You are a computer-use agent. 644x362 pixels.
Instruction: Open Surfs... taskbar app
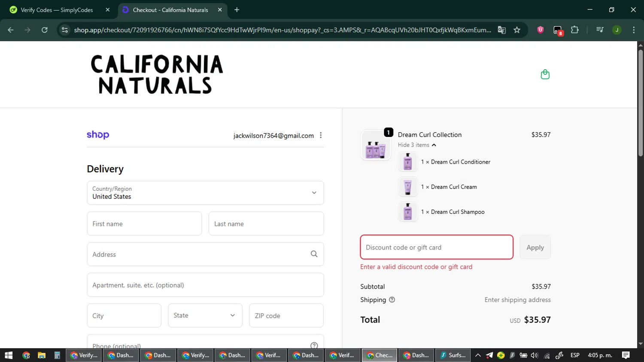tap(453, 355)
